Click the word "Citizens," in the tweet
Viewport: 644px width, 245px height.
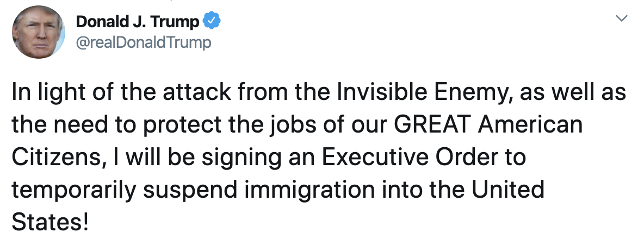pos(56,158)
